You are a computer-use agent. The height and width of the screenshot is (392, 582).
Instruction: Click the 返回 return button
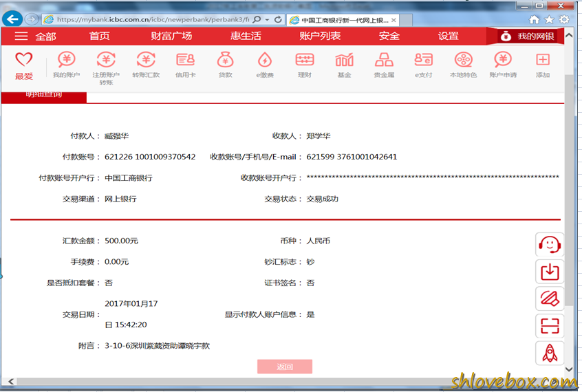pyautogui.click(x=285, y=367)
